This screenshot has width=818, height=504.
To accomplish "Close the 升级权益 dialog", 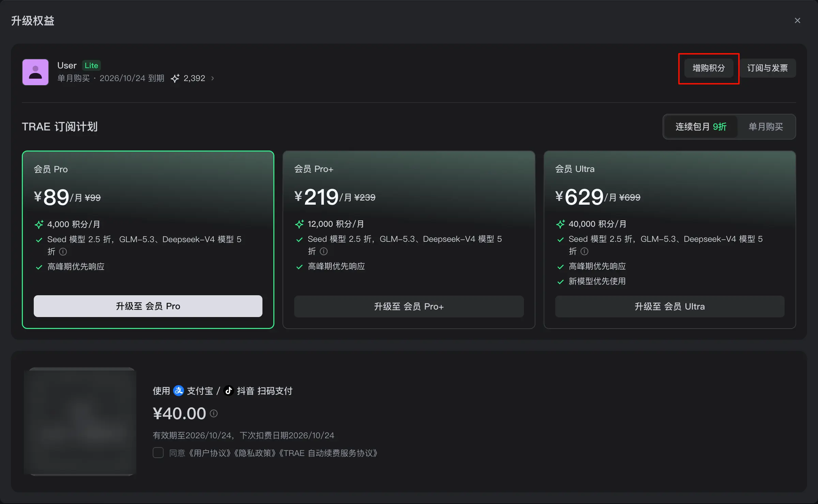I will 798,20.
